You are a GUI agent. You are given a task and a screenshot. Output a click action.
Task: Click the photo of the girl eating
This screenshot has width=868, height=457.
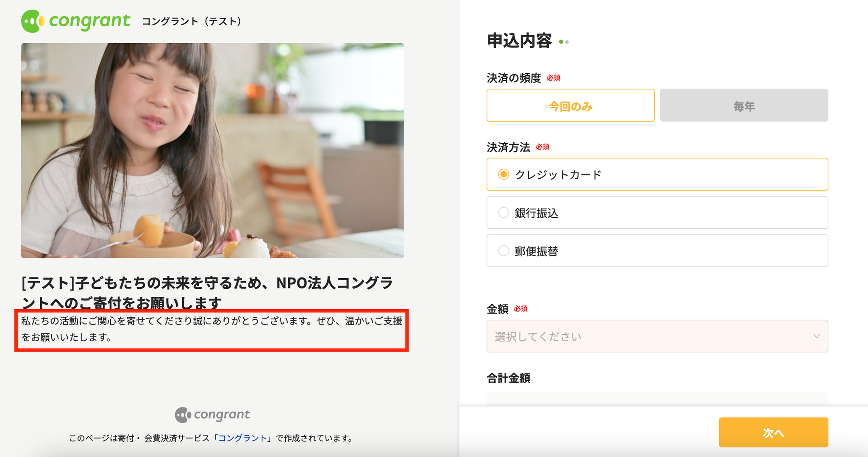click(212, 150)
